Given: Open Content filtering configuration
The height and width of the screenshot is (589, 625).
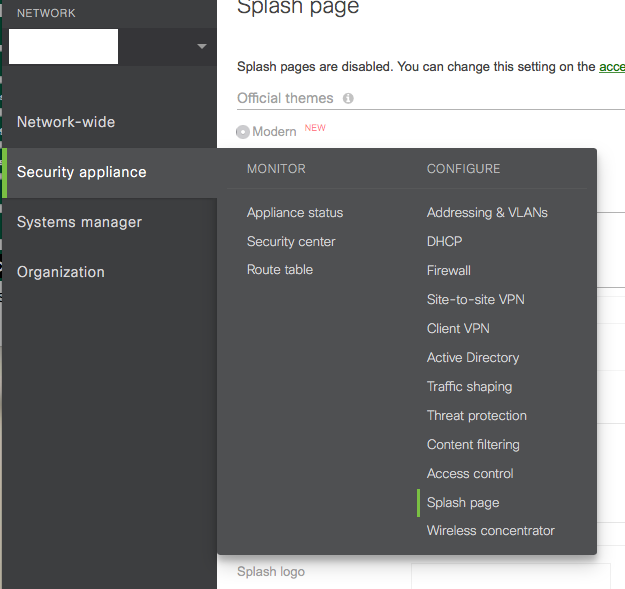Looking at the screenshot, I should (x=473, y=445).
